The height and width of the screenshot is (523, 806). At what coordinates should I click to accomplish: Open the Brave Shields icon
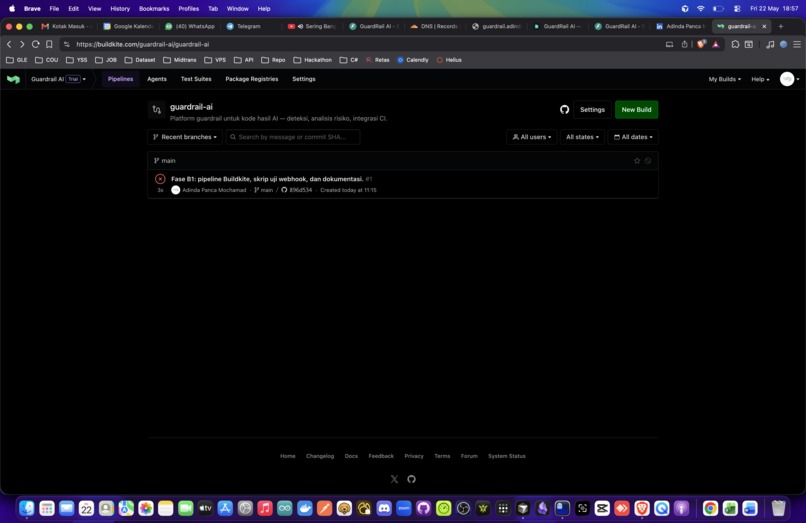[x=701, y=44]
